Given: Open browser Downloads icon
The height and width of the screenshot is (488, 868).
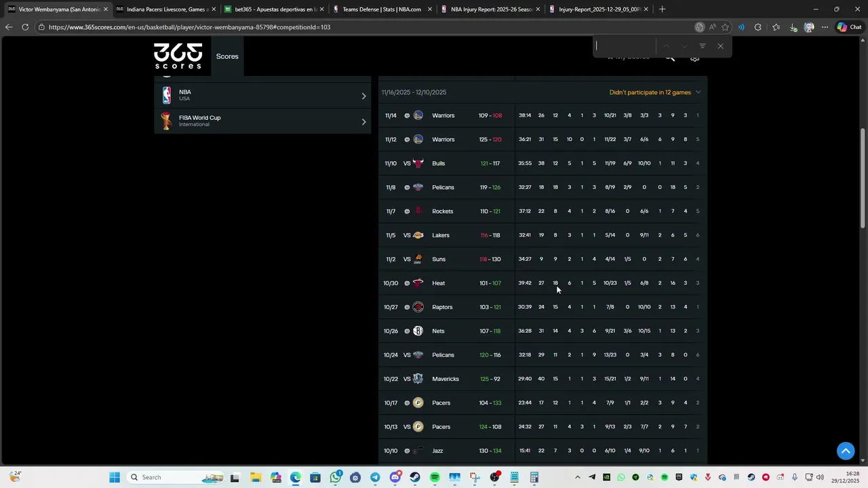Looking at the screenshot, I should point(793,27).
